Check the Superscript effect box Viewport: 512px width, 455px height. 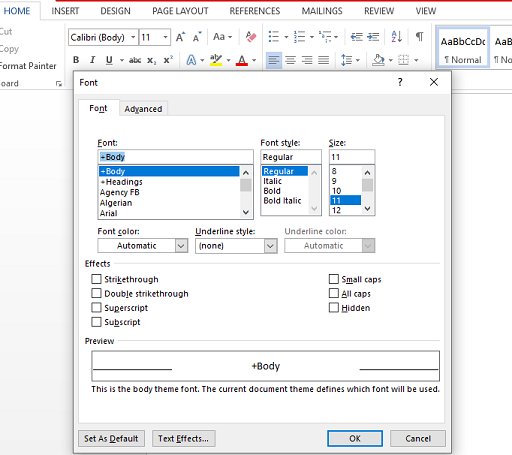96,307
